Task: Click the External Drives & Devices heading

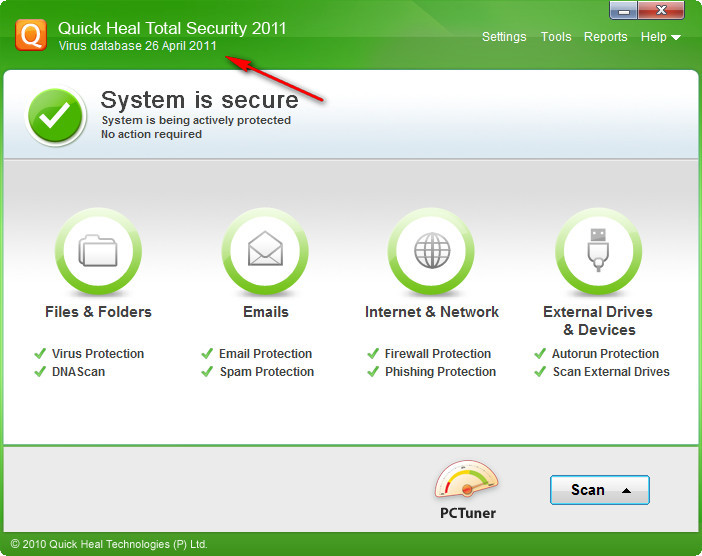Action: pos(598,321)
